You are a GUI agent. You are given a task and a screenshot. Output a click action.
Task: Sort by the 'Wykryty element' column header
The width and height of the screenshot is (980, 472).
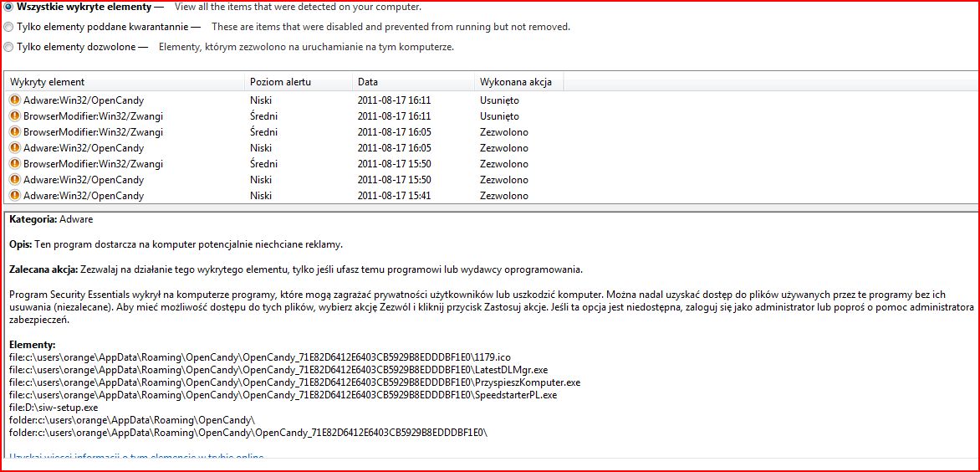(x=125, y=82)
